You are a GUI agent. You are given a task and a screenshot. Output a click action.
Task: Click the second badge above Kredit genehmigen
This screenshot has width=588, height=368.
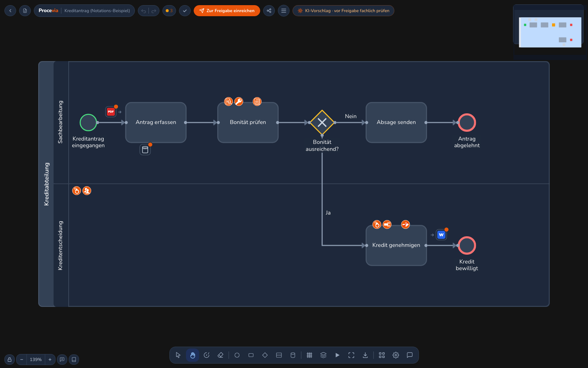[x=387, y=224]
